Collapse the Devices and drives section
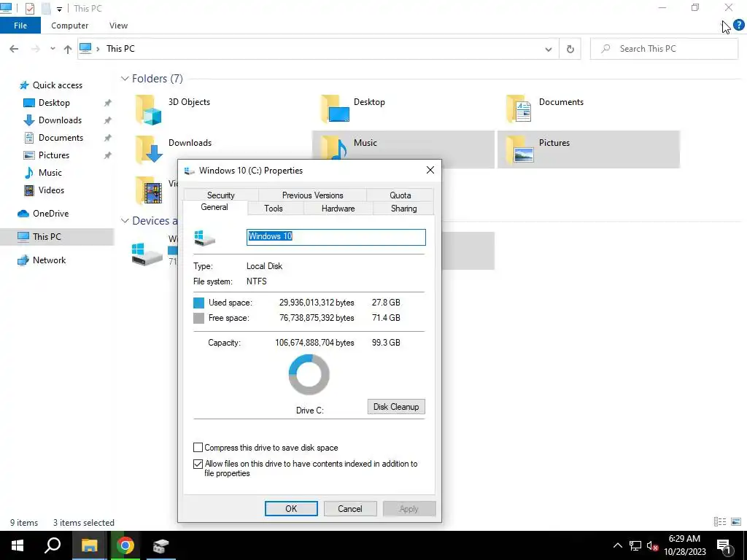This screenshot has height=560, width=747. (125, 220)
